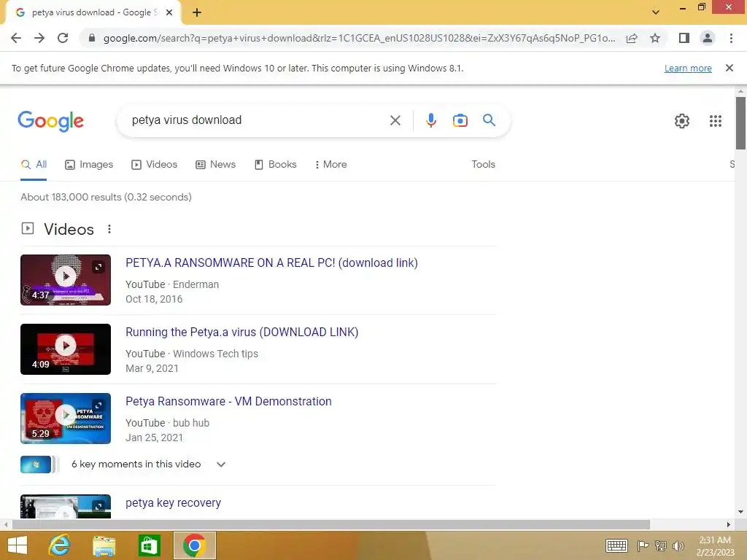This screenshot has width=747, height=560.
Task: Open a new tab with plus button
Action: tap(197, 12)
